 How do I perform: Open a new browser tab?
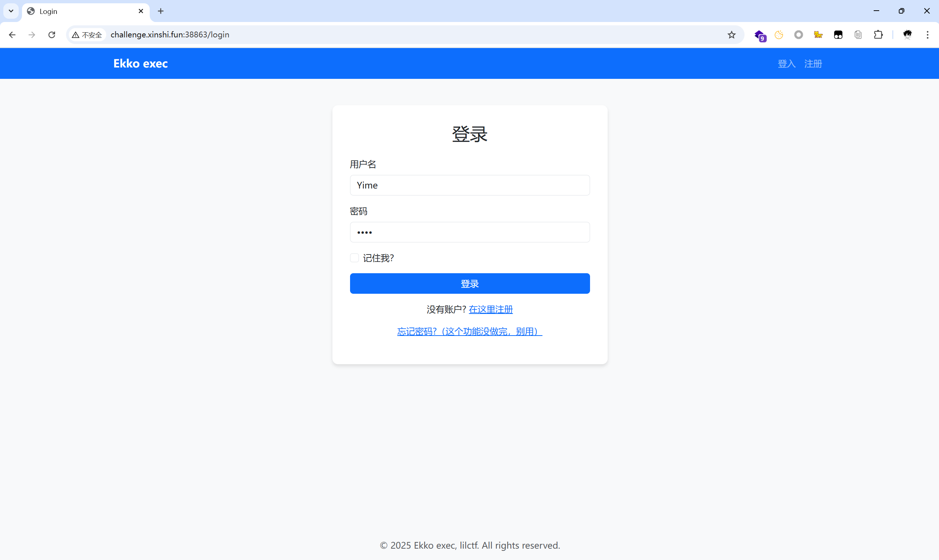[160, 11]
